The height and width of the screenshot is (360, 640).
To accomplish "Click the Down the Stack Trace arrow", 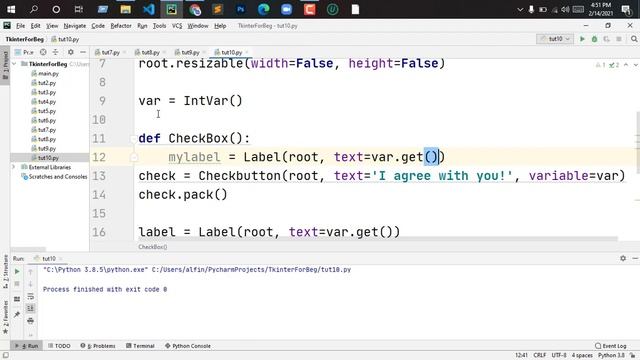I will pos(31,284).
